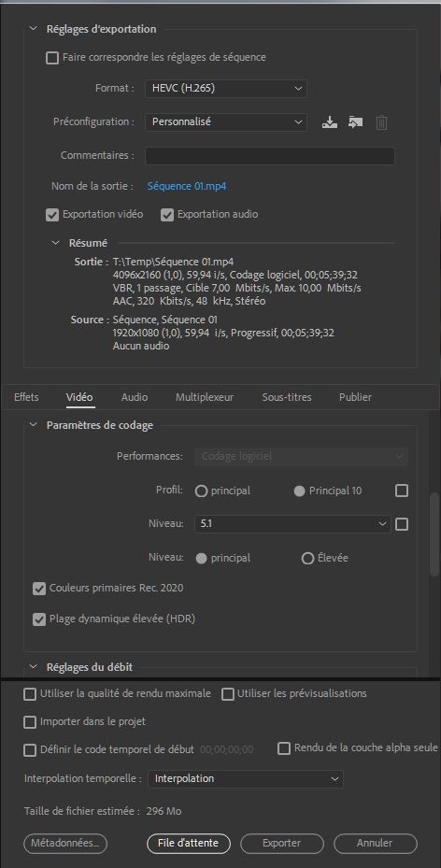Viewport: 441px width, 868px height.
Task: Collapse the Réglages d'exportation section
Action: point(34,29)
